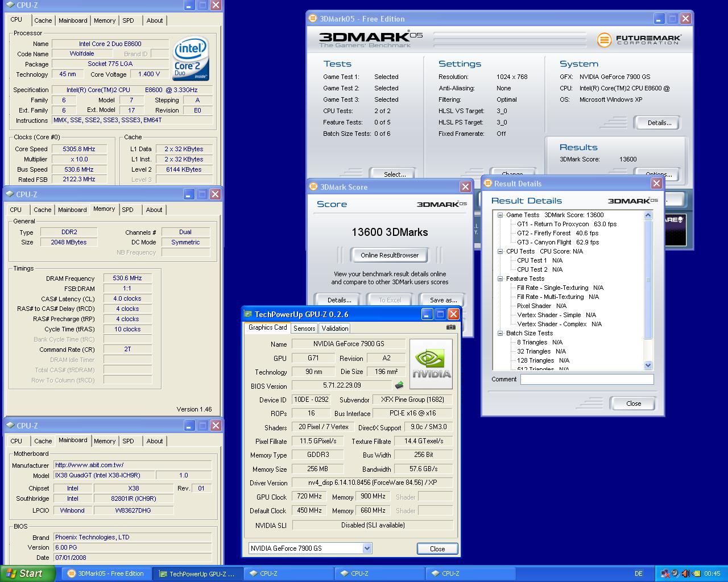Viewport: 728px width, 582px height.
Task: Collapse the Game Tests tree node
Action: click(500, 215)
